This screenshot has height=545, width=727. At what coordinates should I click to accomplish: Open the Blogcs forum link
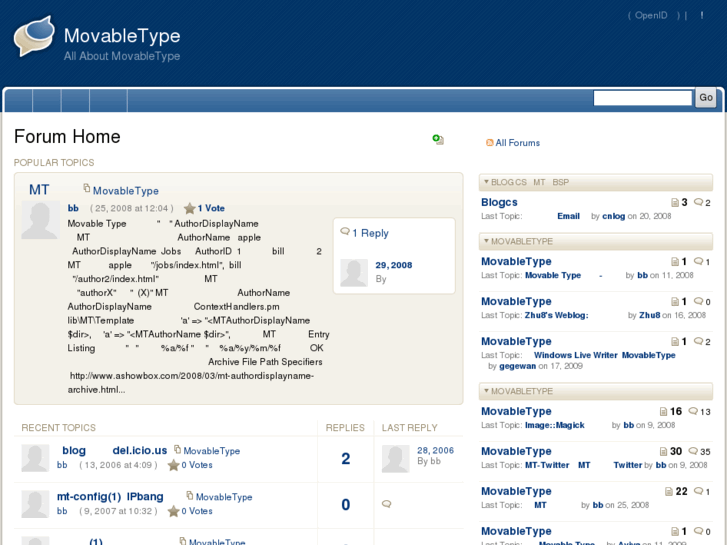point(499,202)
